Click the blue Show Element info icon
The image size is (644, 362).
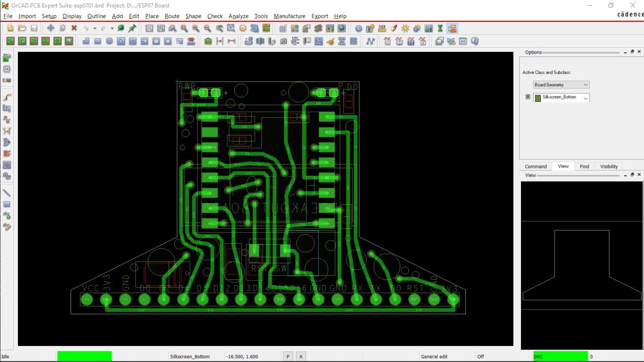(358, 28)
